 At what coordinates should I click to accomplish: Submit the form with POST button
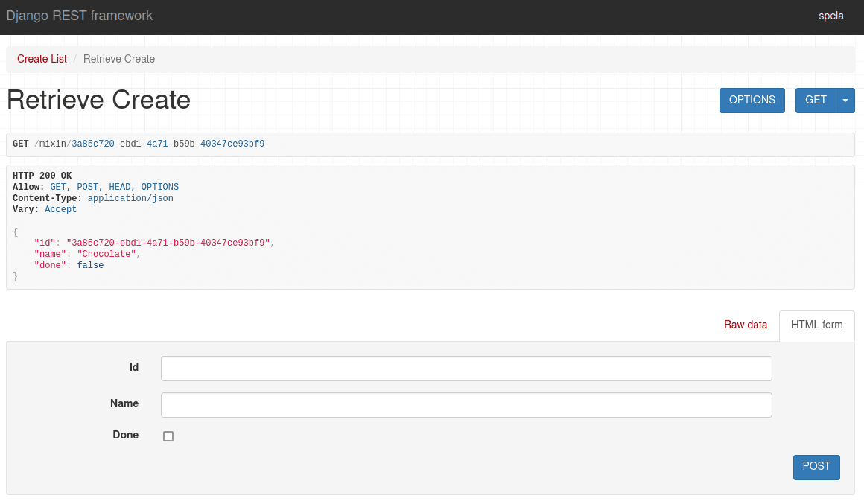coord(816,467)
